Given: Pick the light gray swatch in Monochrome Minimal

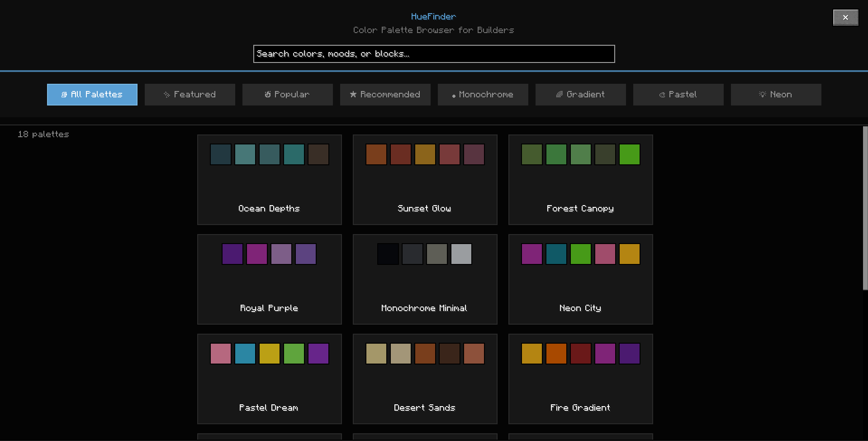Looking at the screenshot, I should tap(461, 254).
